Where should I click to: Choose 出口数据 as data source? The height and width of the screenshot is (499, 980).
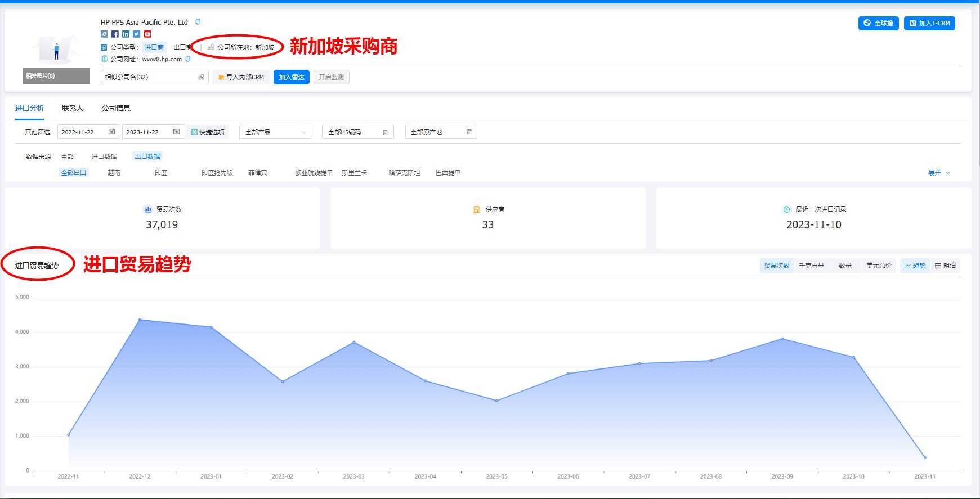147,156
